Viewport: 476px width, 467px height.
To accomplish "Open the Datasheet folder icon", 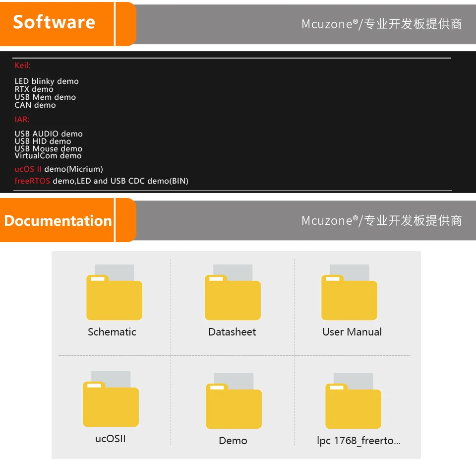I will pos(233,292).
